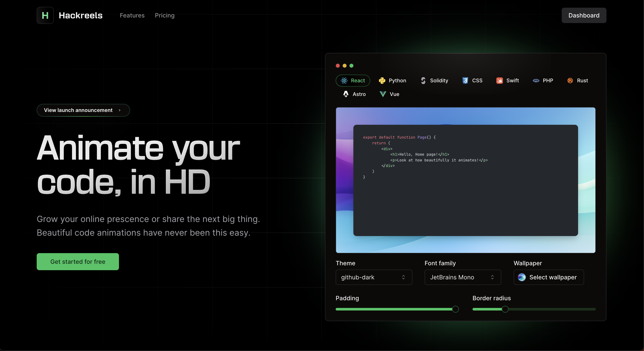Click the Hackreels H logo icon
Viewport: 644px width, 351px height.
(45, 15)
